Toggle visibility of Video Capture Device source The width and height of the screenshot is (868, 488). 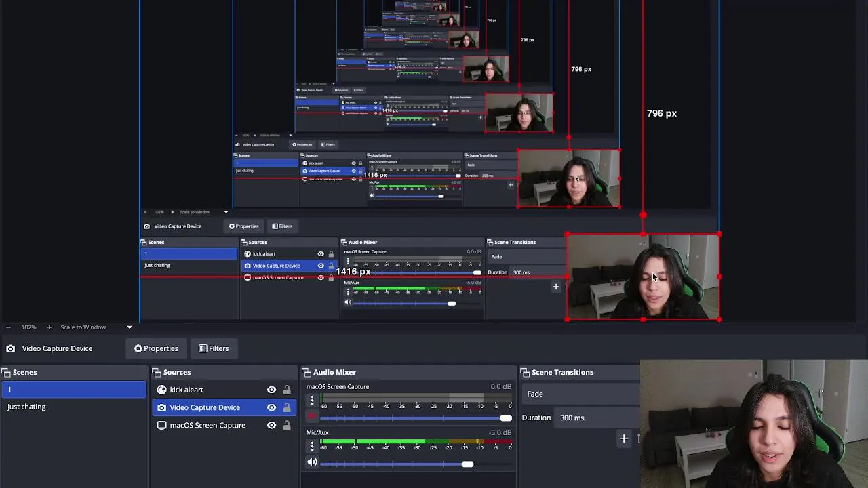pyautogui.click(x=271, y=407)
